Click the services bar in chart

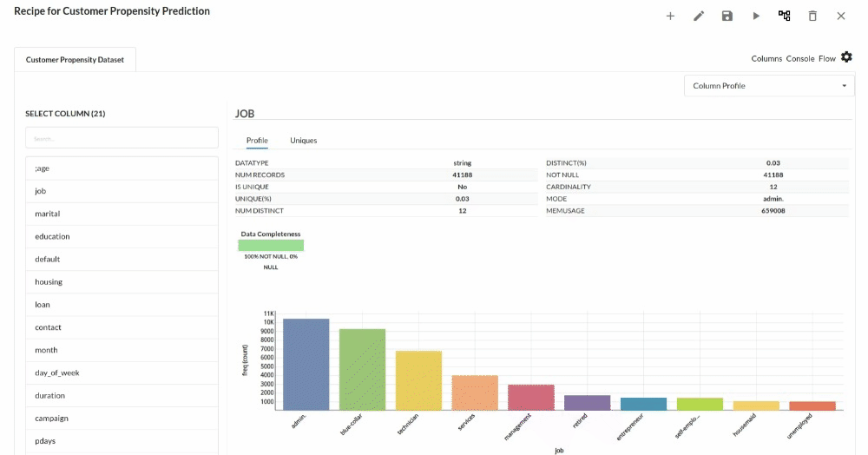pos(475,392)
